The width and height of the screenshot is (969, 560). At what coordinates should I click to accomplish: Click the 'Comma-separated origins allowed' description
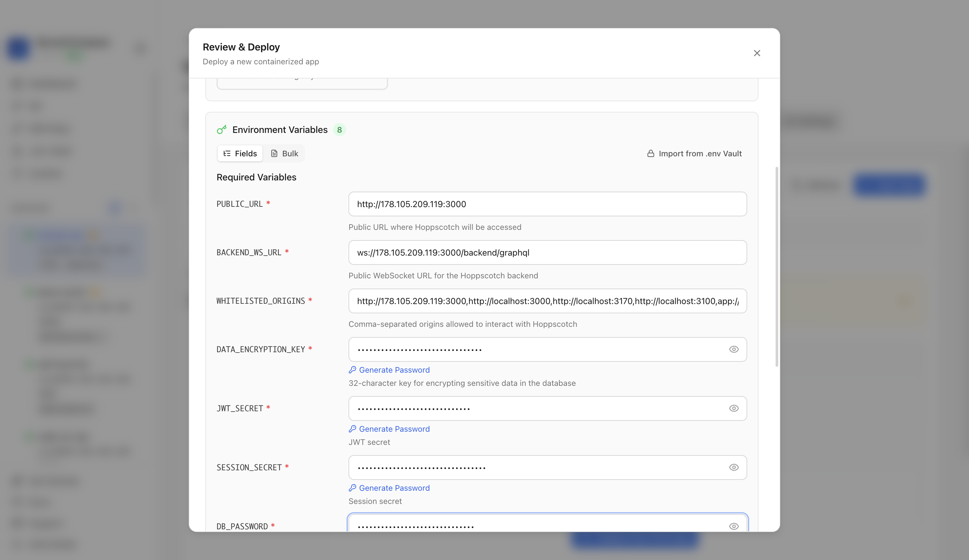point(463,324)
